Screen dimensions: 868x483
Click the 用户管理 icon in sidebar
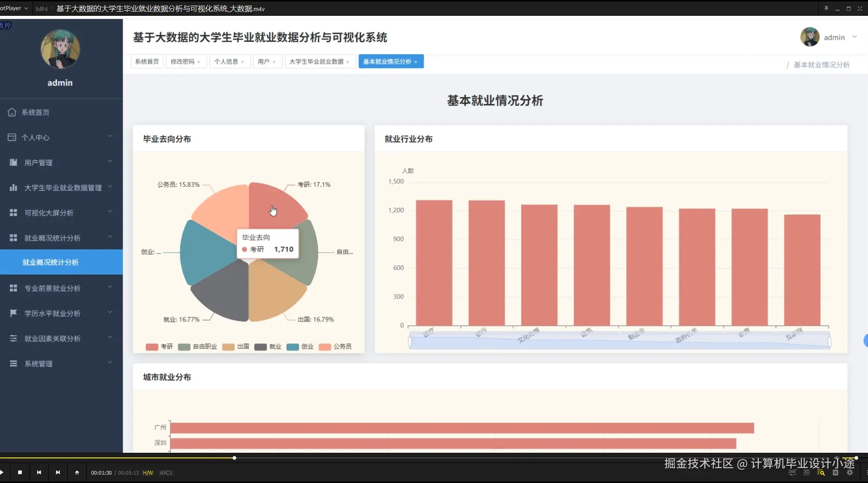pos(12,162)
